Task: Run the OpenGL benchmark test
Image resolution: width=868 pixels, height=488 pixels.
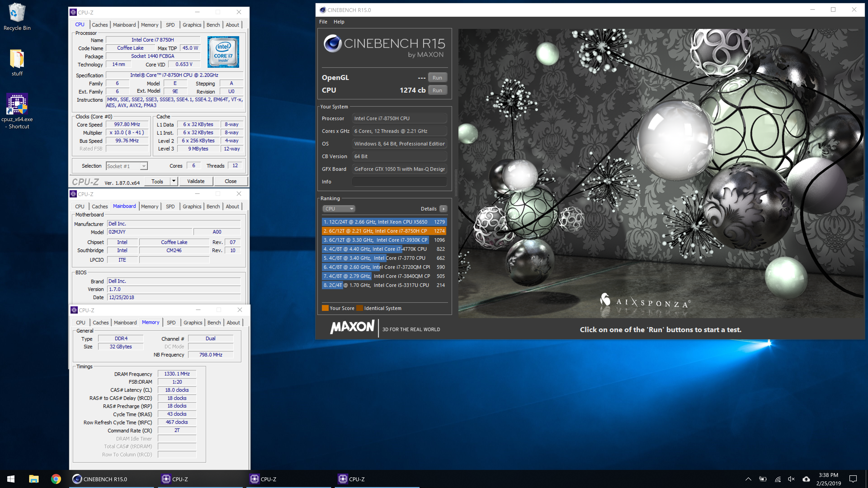Action: pyautogui.click(x=437, y=77)
